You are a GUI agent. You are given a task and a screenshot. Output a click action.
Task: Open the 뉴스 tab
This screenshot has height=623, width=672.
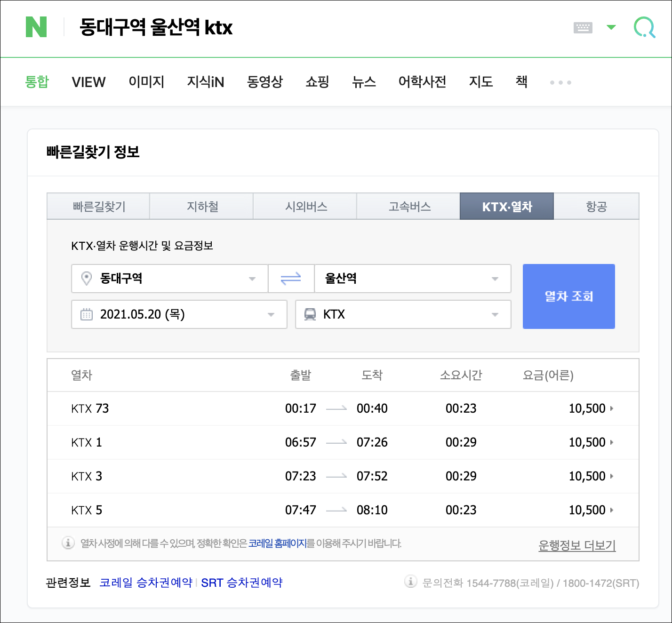[x=364, y=82]
